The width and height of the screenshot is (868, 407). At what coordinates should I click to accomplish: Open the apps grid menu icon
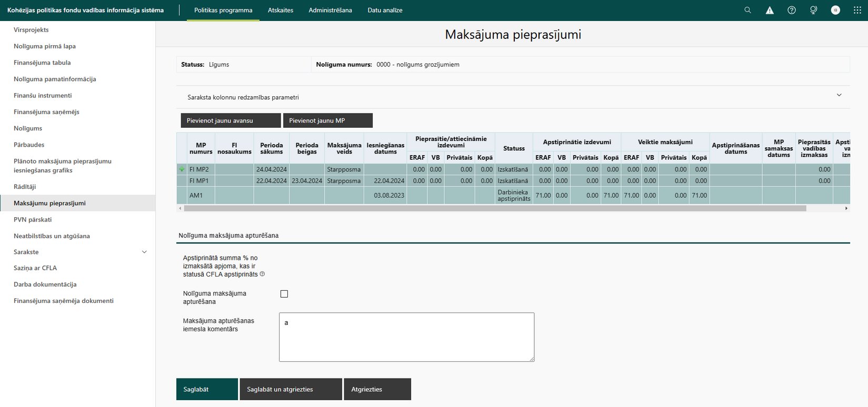click(x=857, y=10)
